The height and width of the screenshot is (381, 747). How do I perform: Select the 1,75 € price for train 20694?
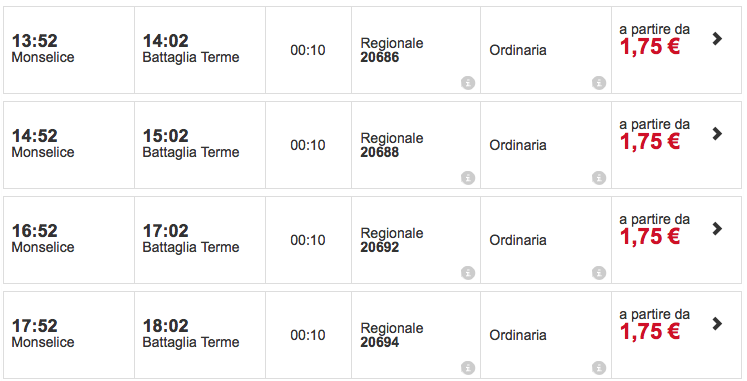point(650,331)
